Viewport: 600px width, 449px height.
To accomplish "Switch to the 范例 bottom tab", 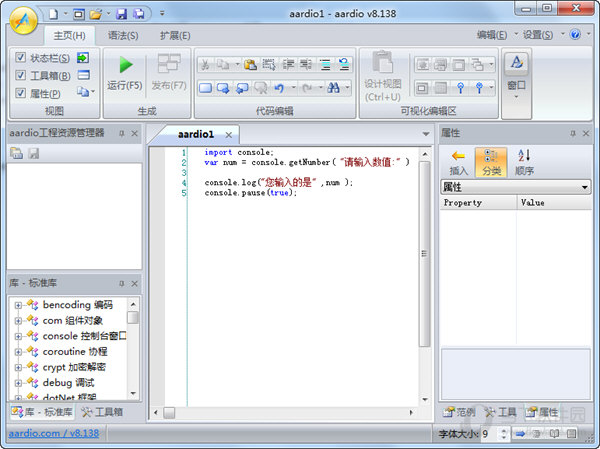I will [459, 412].
